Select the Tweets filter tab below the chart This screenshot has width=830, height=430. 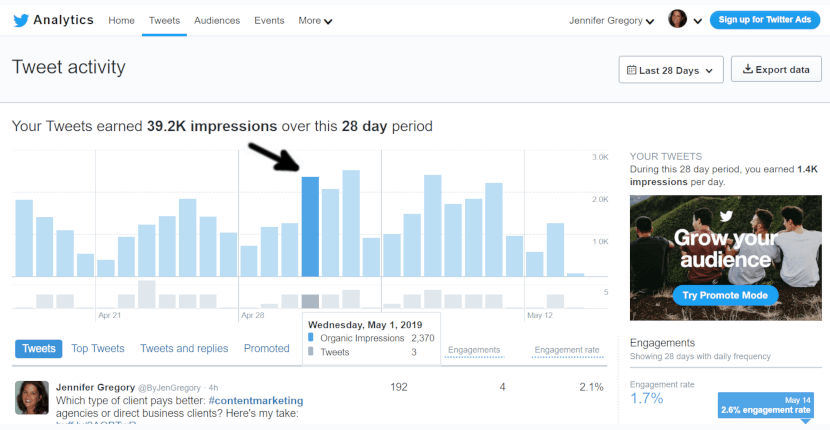pos(39,348)
